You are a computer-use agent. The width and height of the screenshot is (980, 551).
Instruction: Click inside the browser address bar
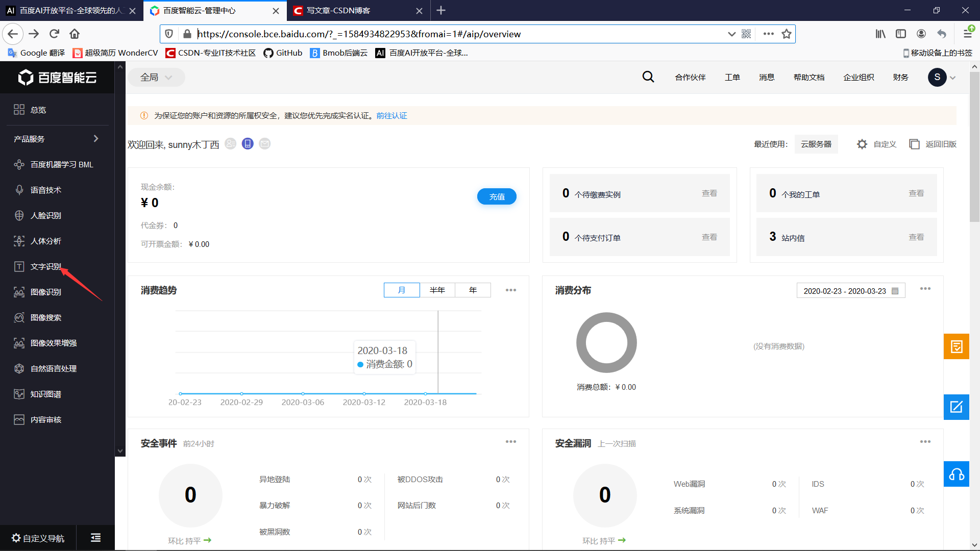point(408,34)
